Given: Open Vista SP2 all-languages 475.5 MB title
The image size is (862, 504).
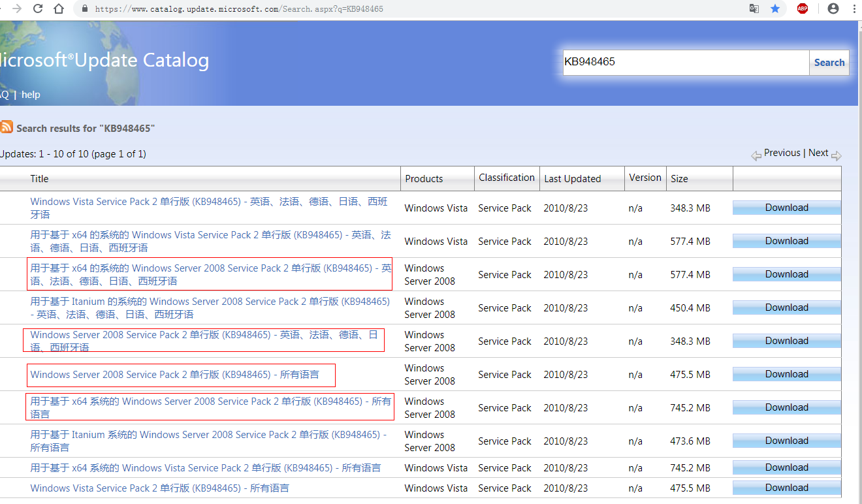Looking at the screenshot, I should click(160, 488).
